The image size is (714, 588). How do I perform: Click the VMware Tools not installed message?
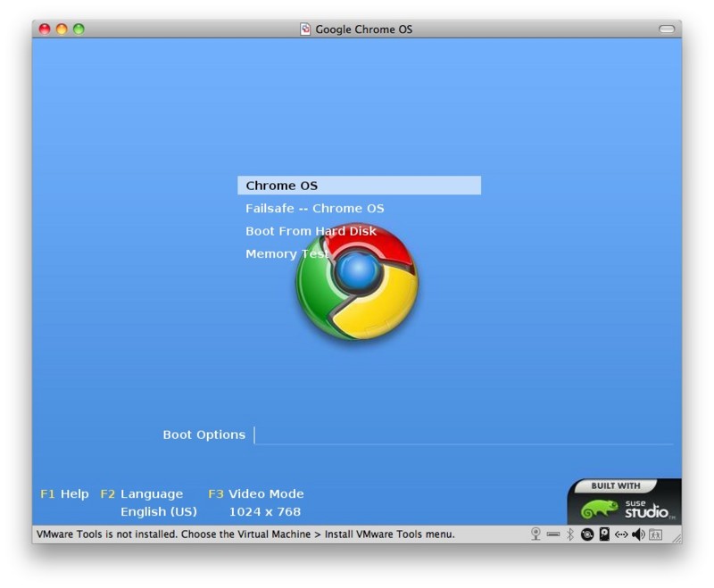[245, 534]
